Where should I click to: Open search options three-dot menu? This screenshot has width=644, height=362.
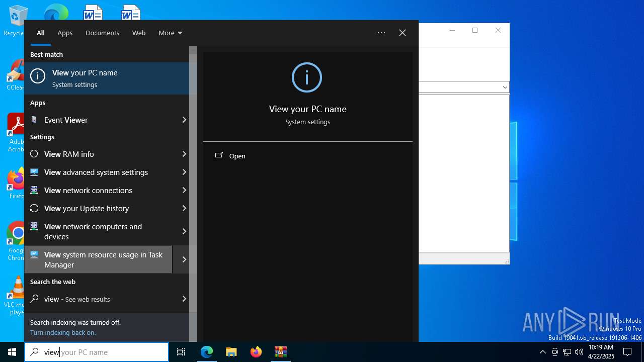coord(381,33)
